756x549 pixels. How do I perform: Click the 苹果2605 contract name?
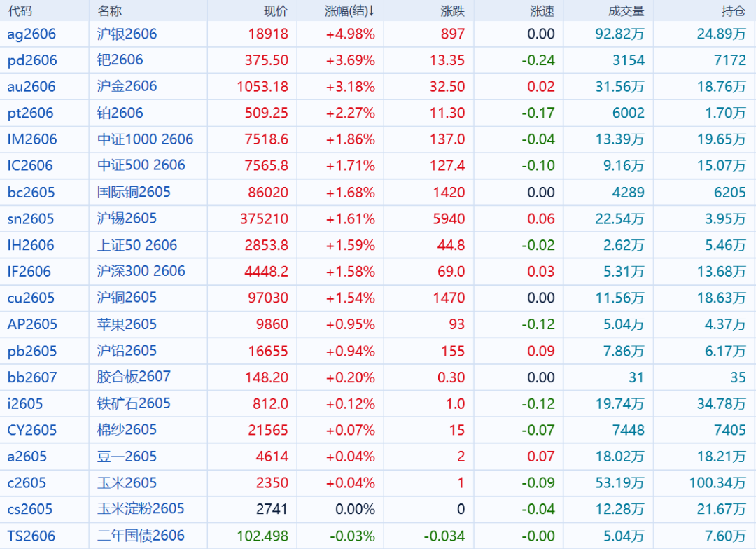[127, 324]
